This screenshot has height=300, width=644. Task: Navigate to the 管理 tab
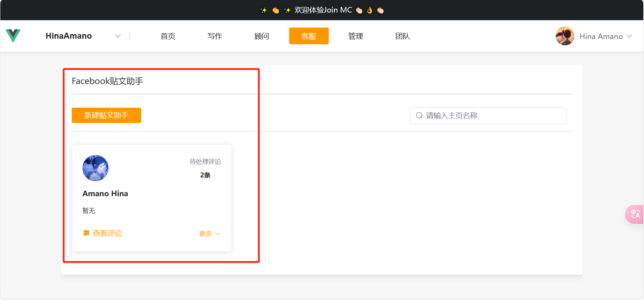[356, 36]
